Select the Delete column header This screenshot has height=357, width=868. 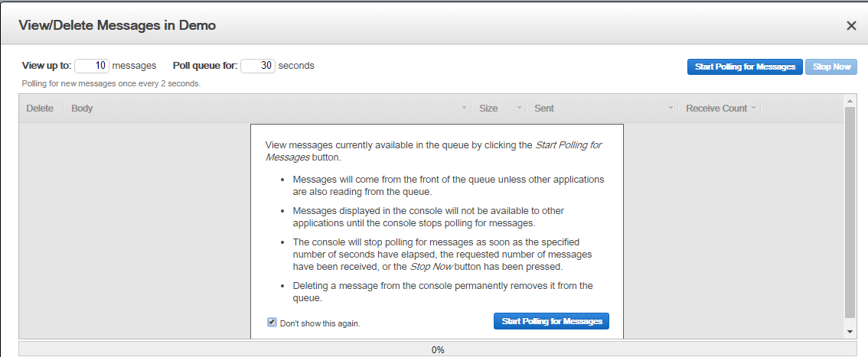(x=40, y=109)
